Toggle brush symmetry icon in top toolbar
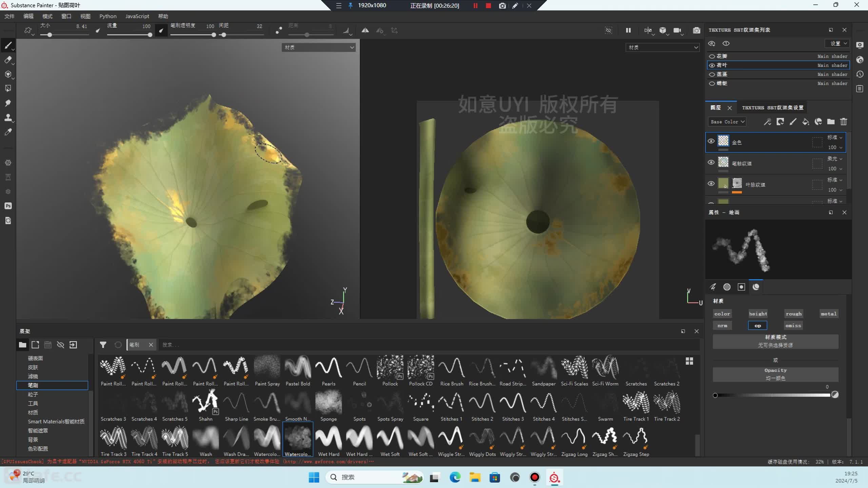This screenshot has width=868, height=488. click(365, 30)
